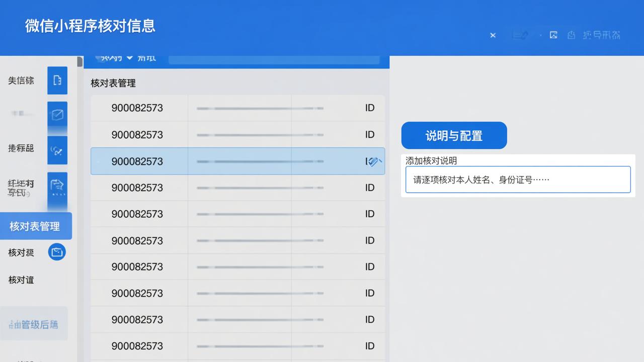
Task: Click the 添加核对说明 input field
Action: pyautogui.click(x=518, y=179)
